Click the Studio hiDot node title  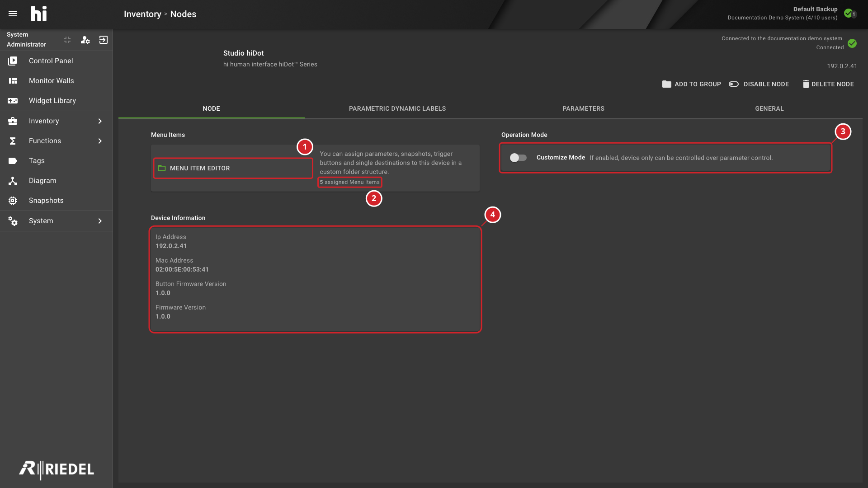click(x=243, y=53)
